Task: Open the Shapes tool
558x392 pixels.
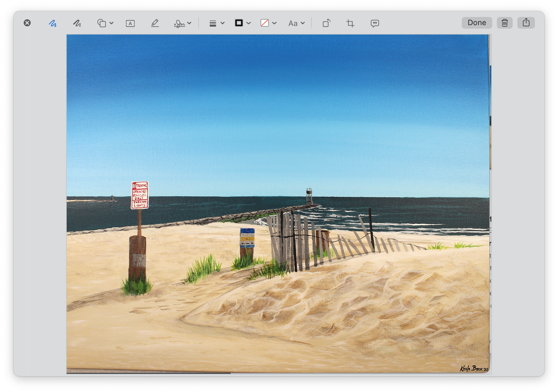Action: tap(101, 23)
